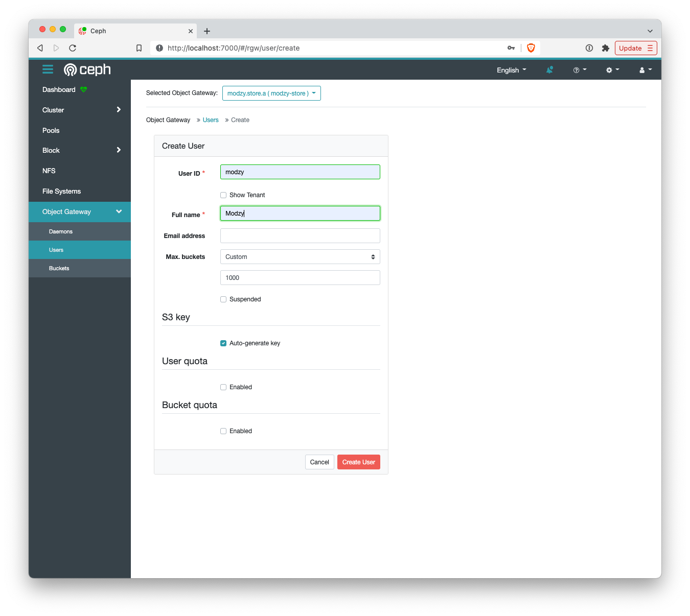This screenshot has height=616, width=690.
Task: Open the Buckets submenu item
Action: 80,268
